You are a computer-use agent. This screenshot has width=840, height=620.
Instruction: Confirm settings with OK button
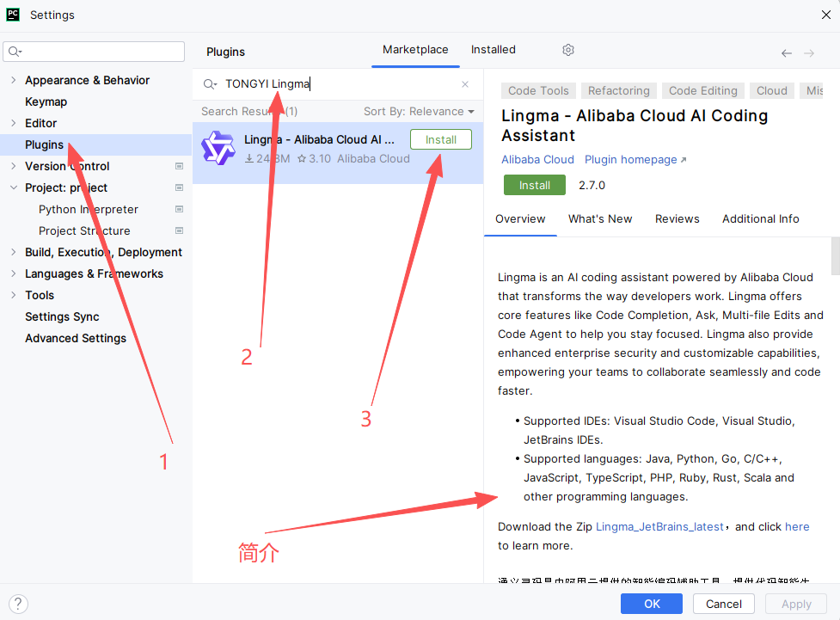tap(652, 604)
